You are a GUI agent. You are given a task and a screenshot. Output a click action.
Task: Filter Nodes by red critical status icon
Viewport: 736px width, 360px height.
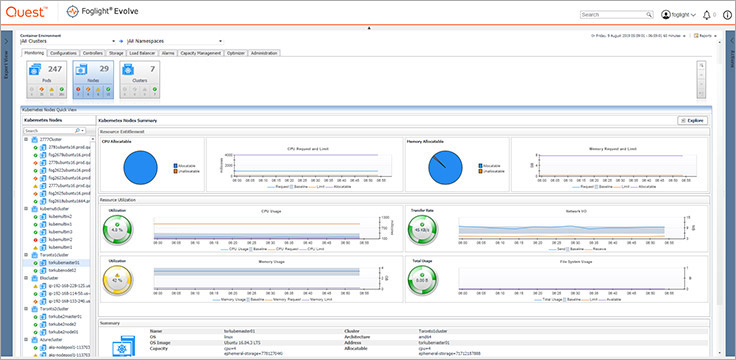(x=78, y=89)
